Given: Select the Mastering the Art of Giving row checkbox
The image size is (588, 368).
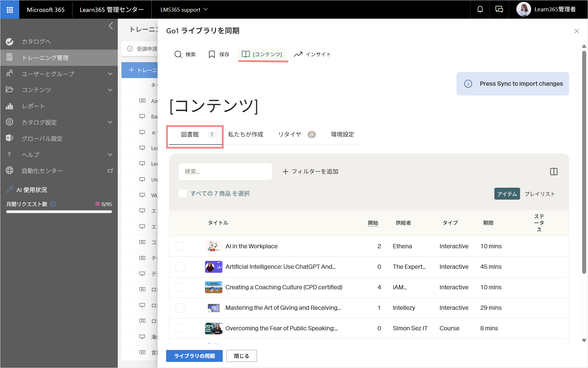Looking at the screenshot, I should (180, 308).
